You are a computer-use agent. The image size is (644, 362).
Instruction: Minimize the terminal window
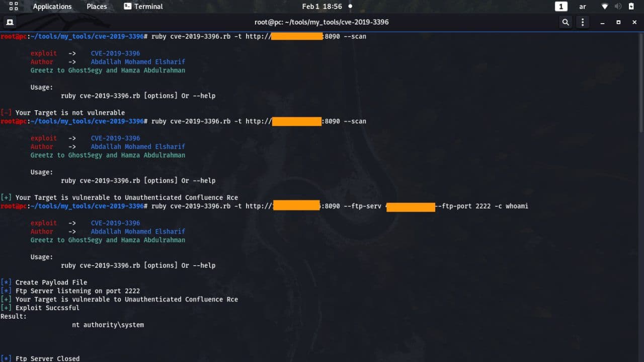[x=602, y=23]
